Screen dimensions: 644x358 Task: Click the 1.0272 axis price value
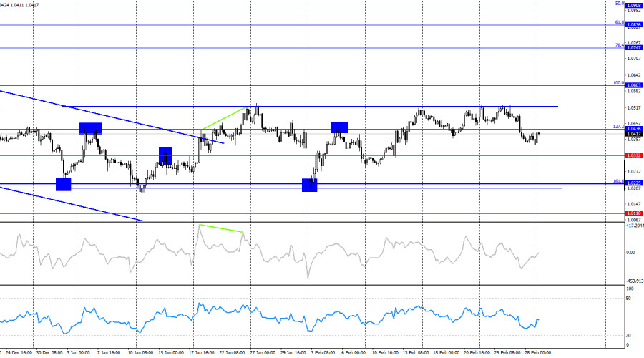(x=634, y=171)
